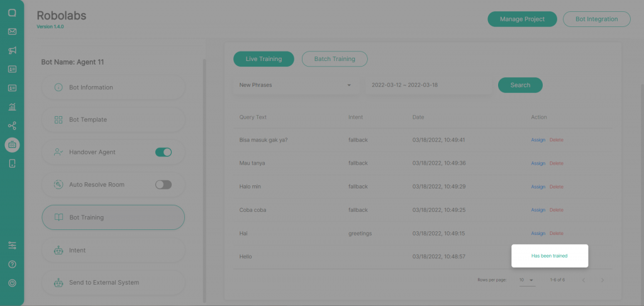Click the info icon beside Bot Information
Screen dimensions: 644x306
58,87
